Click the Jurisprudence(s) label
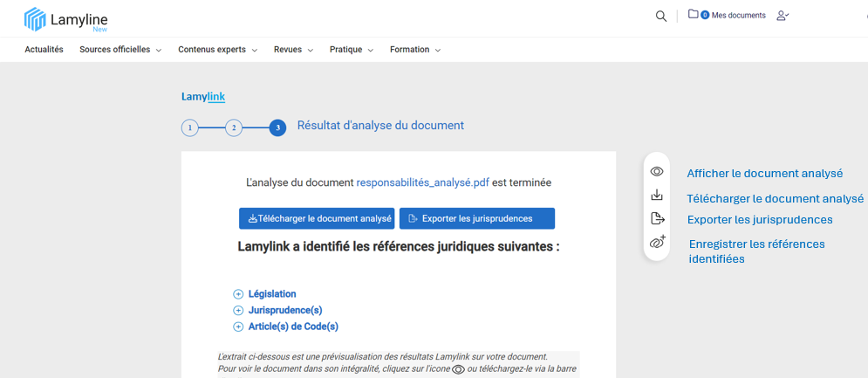The height and width of the screenshot is (378, 868). coord(285,311)
